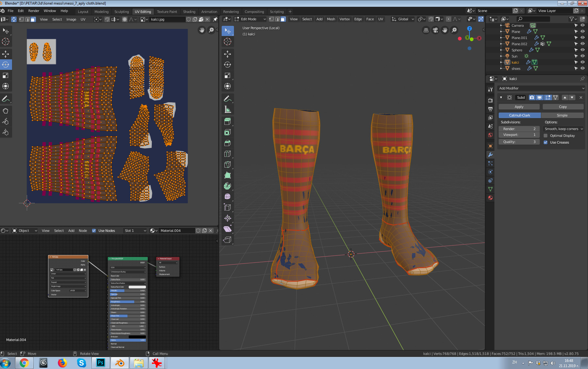Open Google Chrome from the taskbar
Screen dimensions: 588x369
(25, 362)
